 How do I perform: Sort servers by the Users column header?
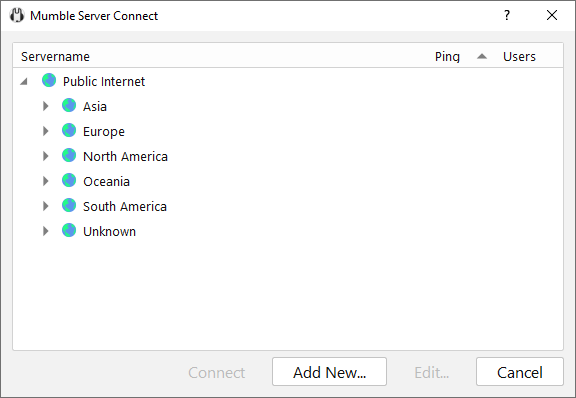[519, 57]
